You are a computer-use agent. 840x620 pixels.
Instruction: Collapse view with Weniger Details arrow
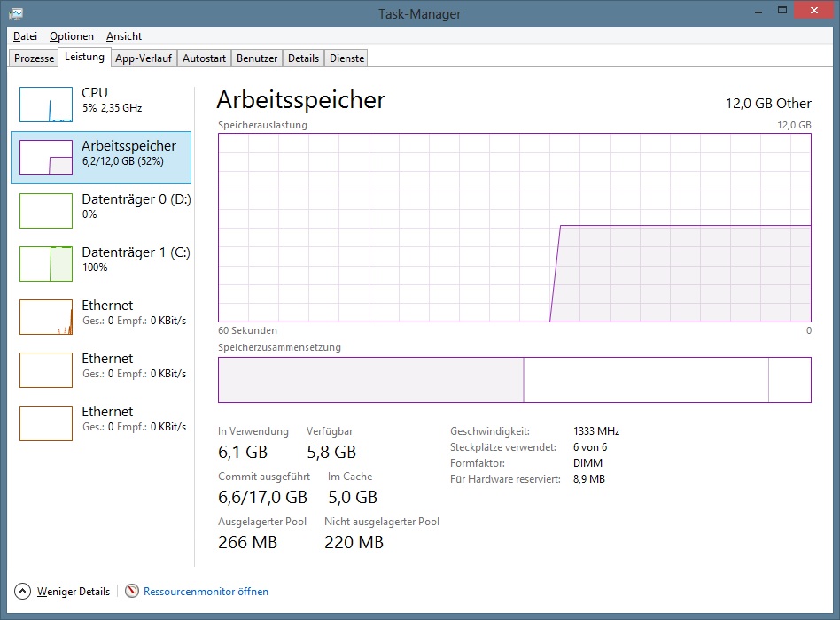point(23,591)
